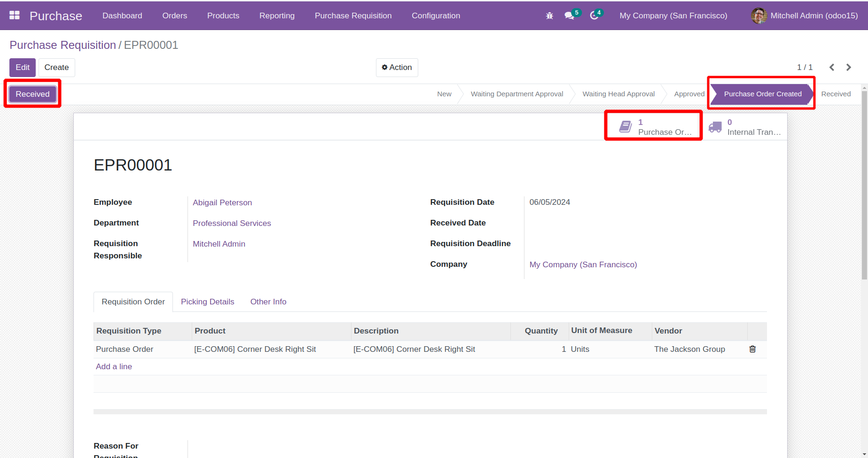The image size is (868, 458).
Task: Expand the Mitchell Admin user menu
Action: pos(805,16)
